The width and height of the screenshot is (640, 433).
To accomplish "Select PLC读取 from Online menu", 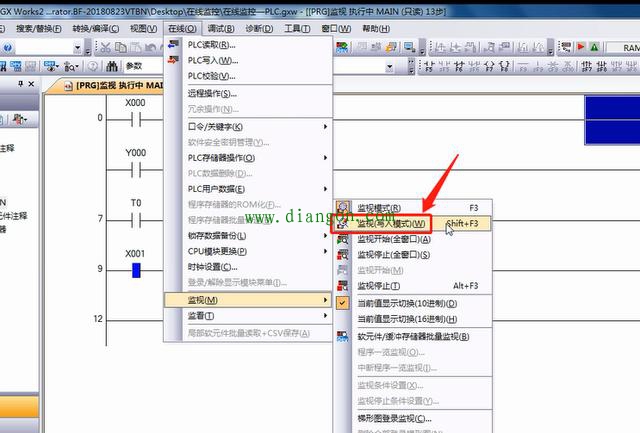I will click(x=248, y=45).
